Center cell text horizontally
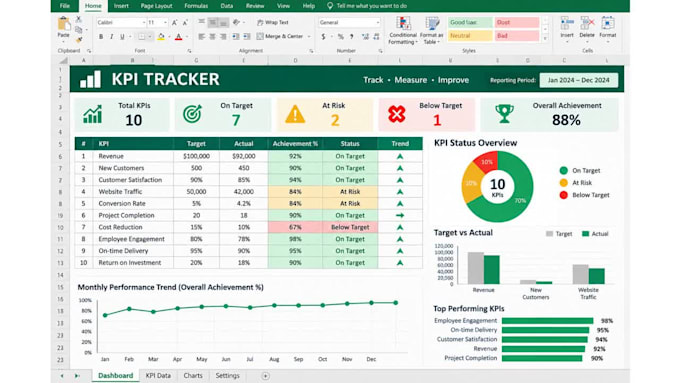This screenshot has height=383, width=680. pyautogui.click(x=212, y=37)
